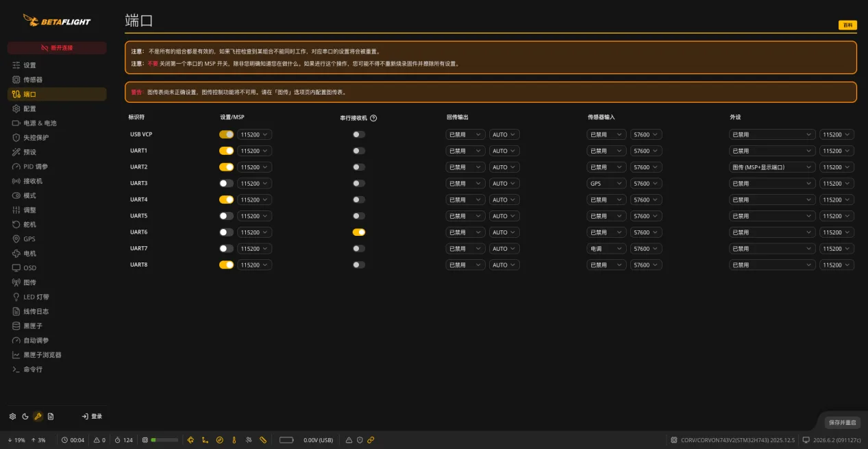Click the accelerometer axes icon in status bar
The height and width of the screenshot is (449, 868).
[x=205, y=440]
